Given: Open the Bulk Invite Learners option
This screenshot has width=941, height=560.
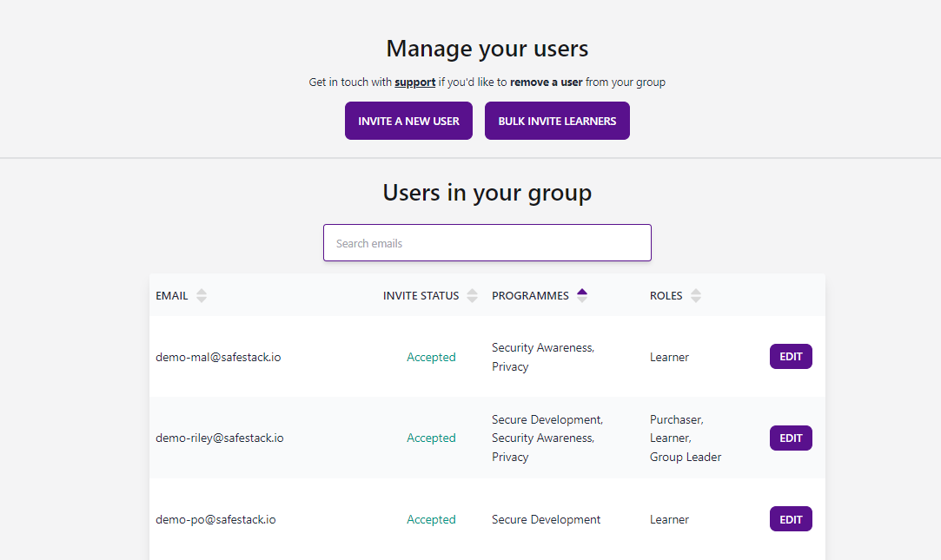Looking at the screenshot, I should (557, 121).
